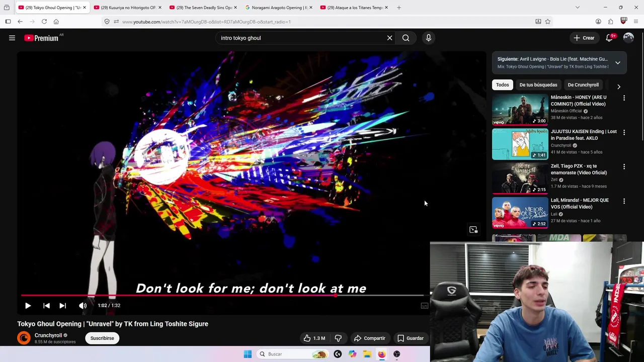Switch to the Noragami Aragoto Opening tab
This screenshot has height=362, width=644.
(279, 8)
